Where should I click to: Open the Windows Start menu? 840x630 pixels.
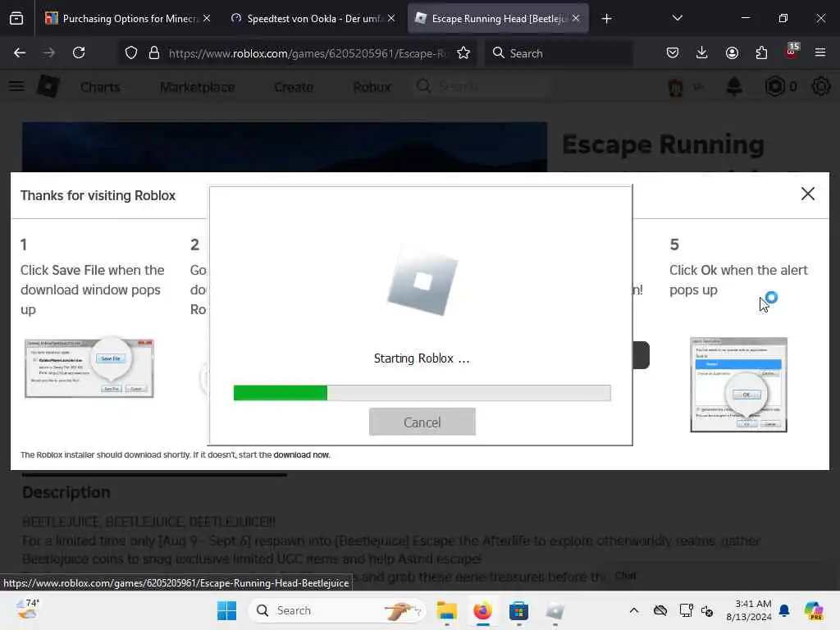tap(226, 610)
